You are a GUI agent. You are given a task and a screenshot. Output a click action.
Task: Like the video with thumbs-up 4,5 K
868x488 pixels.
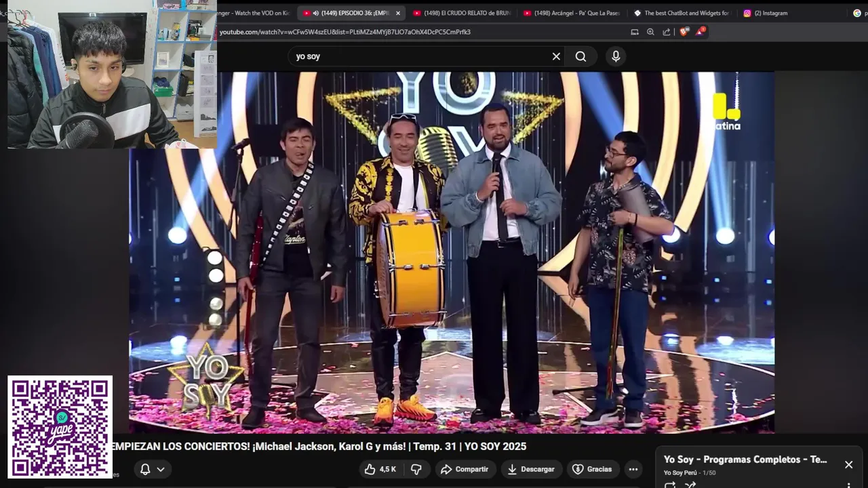380,469
